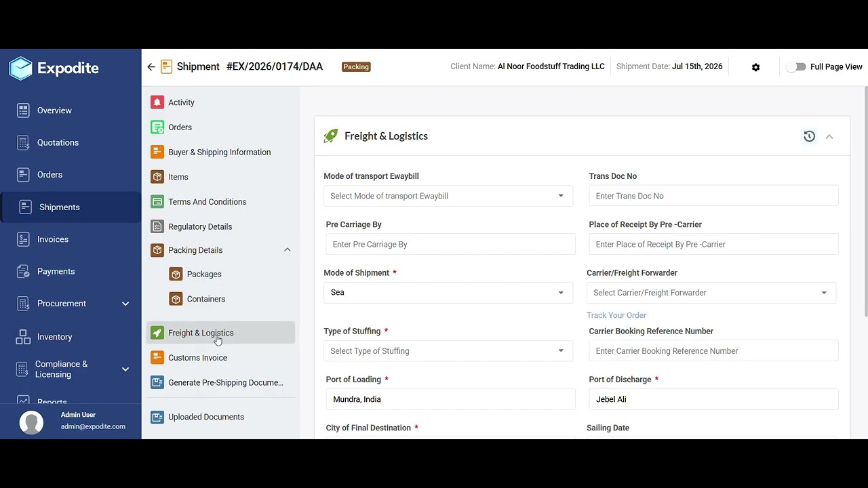Click the Packing status badge
This screenshot has width=868, height=488.
(x=356, y=66)
